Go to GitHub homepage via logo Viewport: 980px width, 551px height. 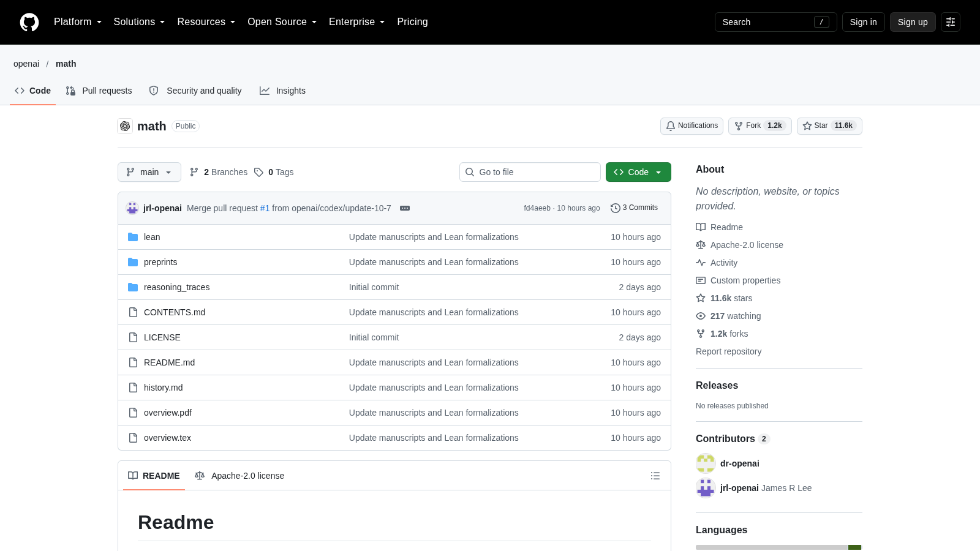pos(29,22)
